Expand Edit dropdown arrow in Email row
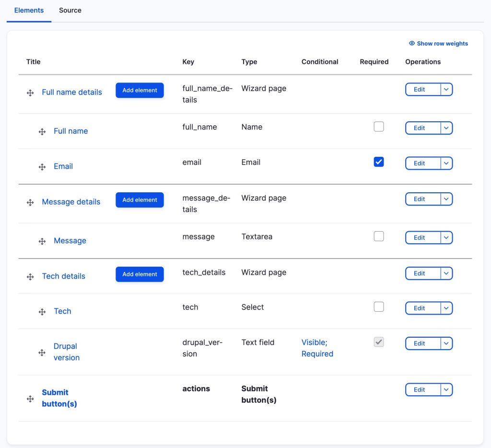491x448 pixels. tap(446, 163)
